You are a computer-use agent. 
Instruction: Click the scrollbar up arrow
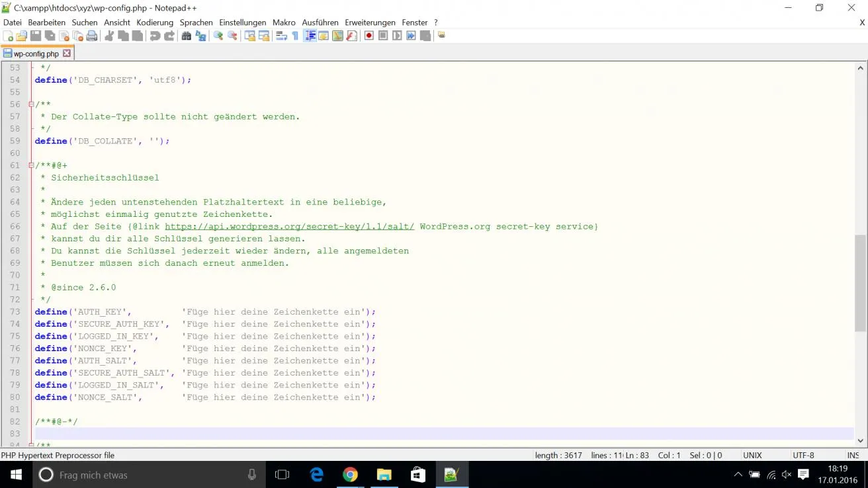[x=860, y=67]
